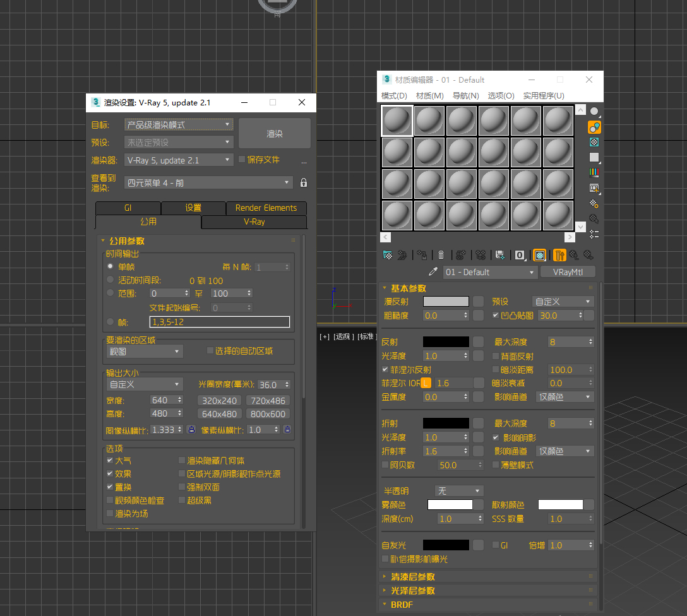Viewport: 687px width, 616px height.
Task: Toggle the checkered Background icon
Action: tap(594, 142)
